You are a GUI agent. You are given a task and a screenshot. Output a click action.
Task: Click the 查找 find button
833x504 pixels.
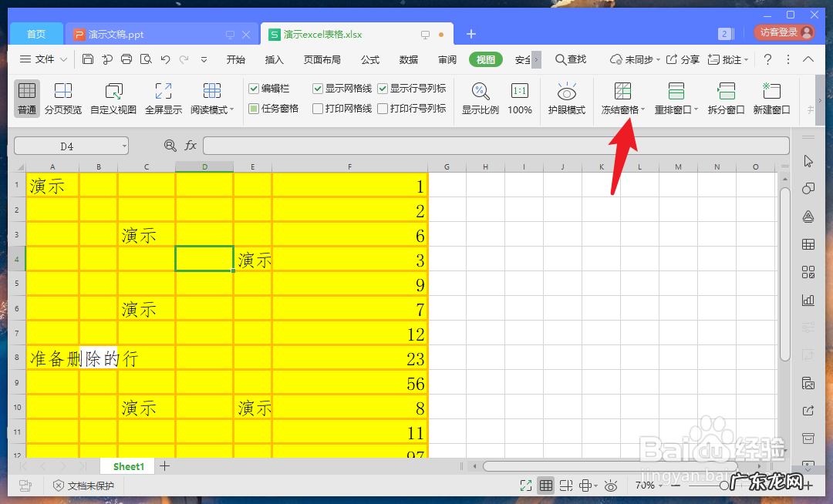(x=570, y=59)
